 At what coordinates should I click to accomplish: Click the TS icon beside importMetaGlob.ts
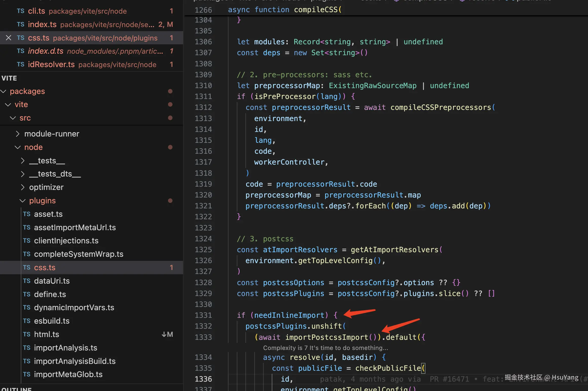pyautogui.click(x=27, y=375)
